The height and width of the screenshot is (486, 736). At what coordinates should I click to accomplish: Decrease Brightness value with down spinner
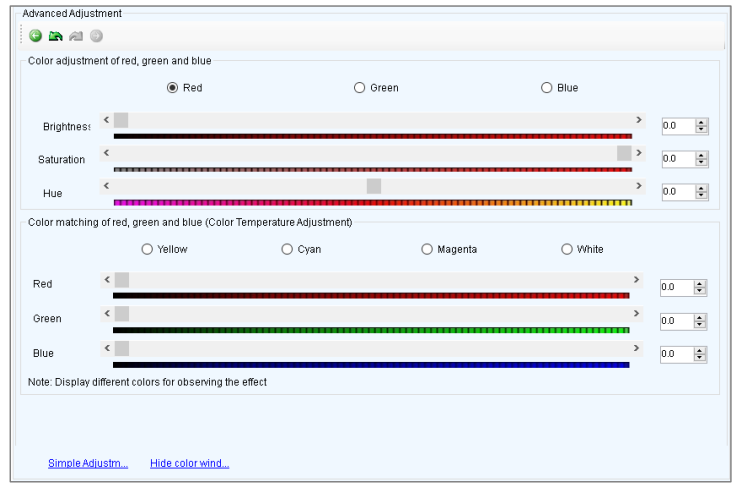[701, 129]
